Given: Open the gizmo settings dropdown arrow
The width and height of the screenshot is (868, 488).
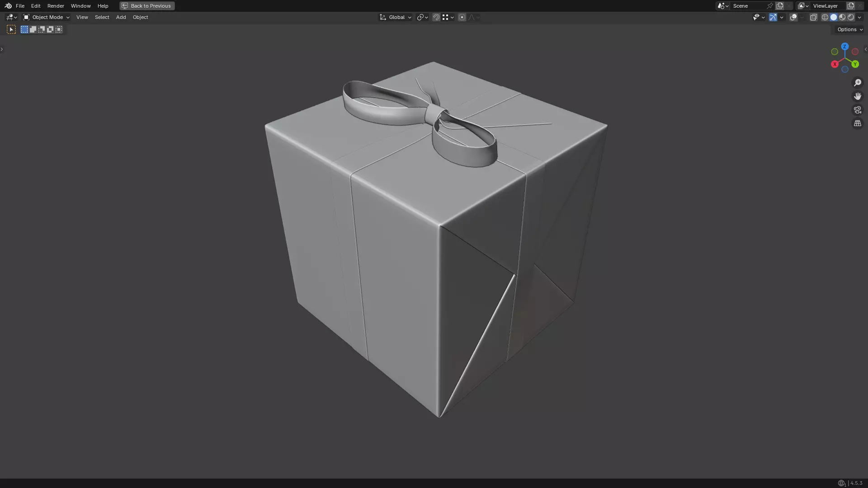Looking at the screenshot, I should (782, 17).
